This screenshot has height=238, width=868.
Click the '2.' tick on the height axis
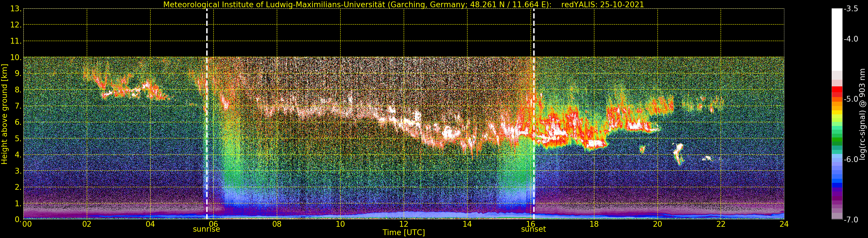click(x=18, y=187)
